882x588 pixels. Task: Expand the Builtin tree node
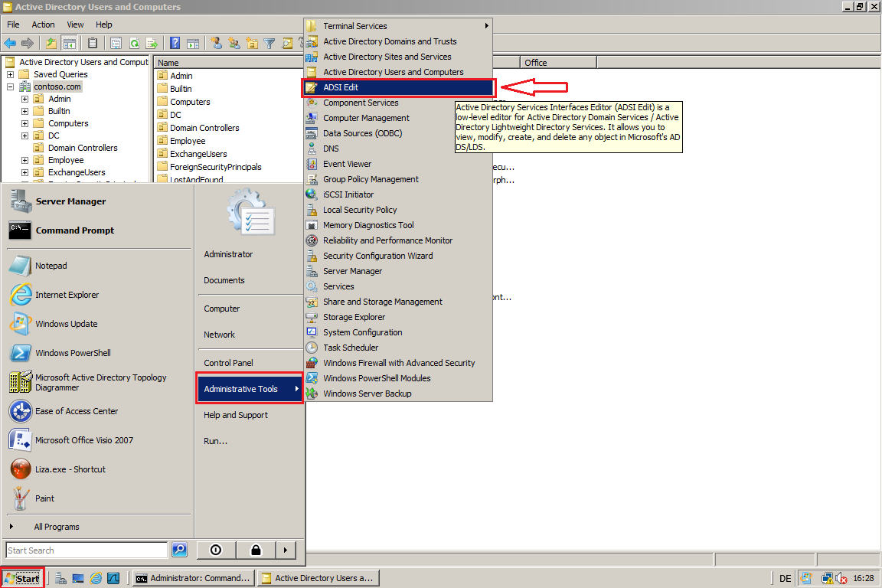coord(24,112)
